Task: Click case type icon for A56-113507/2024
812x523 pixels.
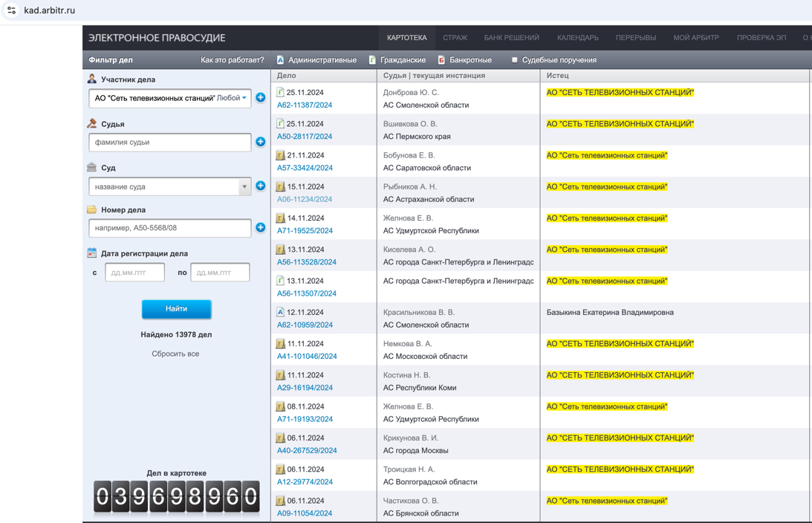Action: [280, 281]
